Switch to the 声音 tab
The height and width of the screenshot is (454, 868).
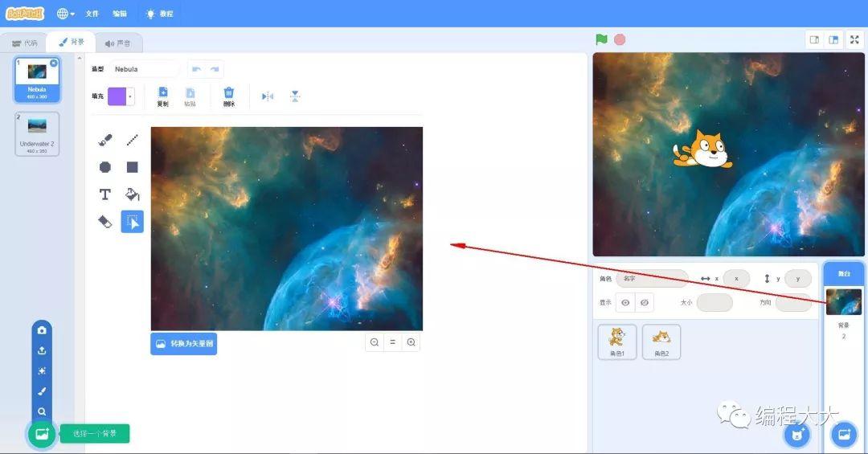pos(117,43)
